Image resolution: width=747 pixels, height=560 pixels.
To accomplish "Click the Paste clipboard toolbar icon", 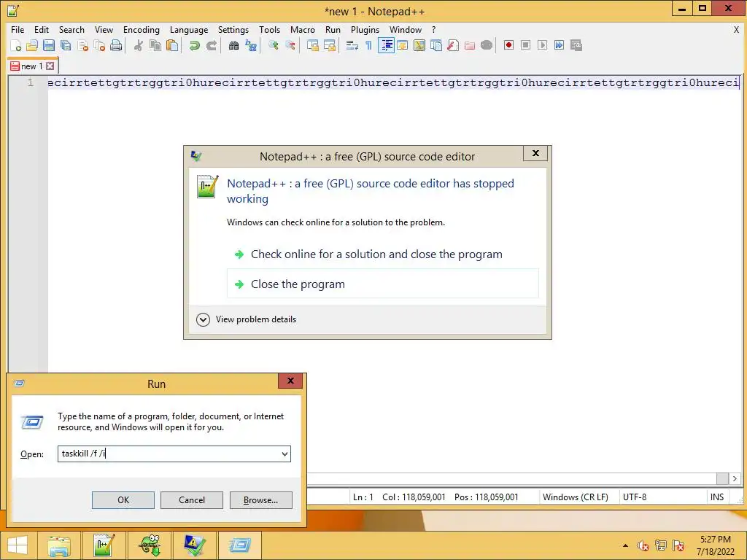I will (x=172, y=46).
